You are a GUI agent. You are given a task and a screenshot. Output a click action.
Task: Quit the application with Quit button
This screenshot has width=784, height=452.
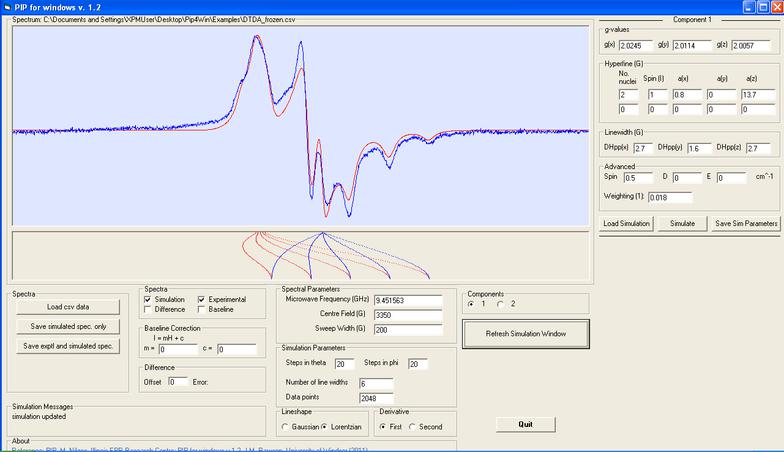(x=526, y=424)
